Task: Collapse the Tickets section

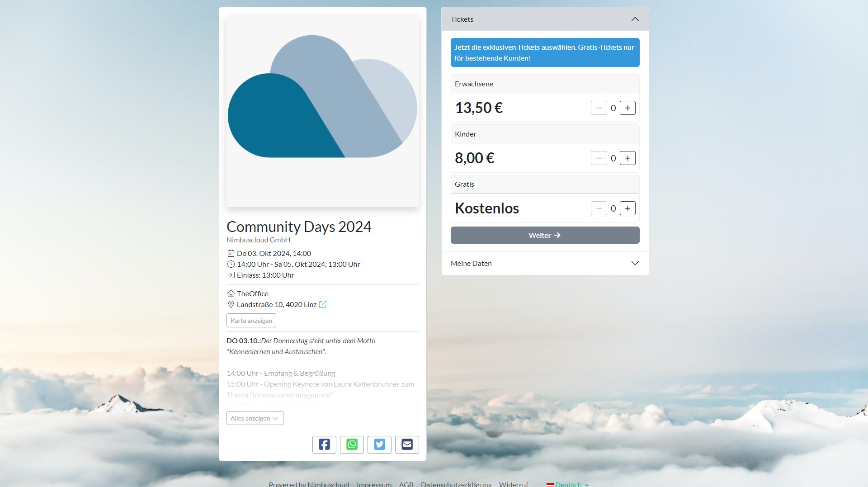Action: point(635,19)
